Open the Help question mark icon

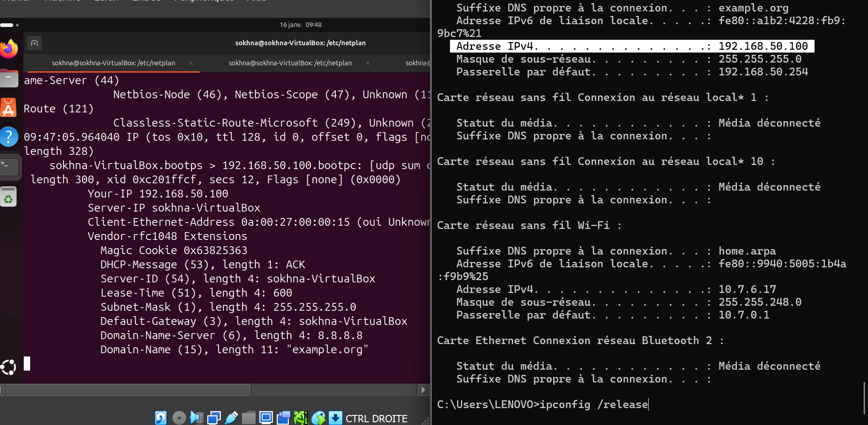[x=8, y=137]
